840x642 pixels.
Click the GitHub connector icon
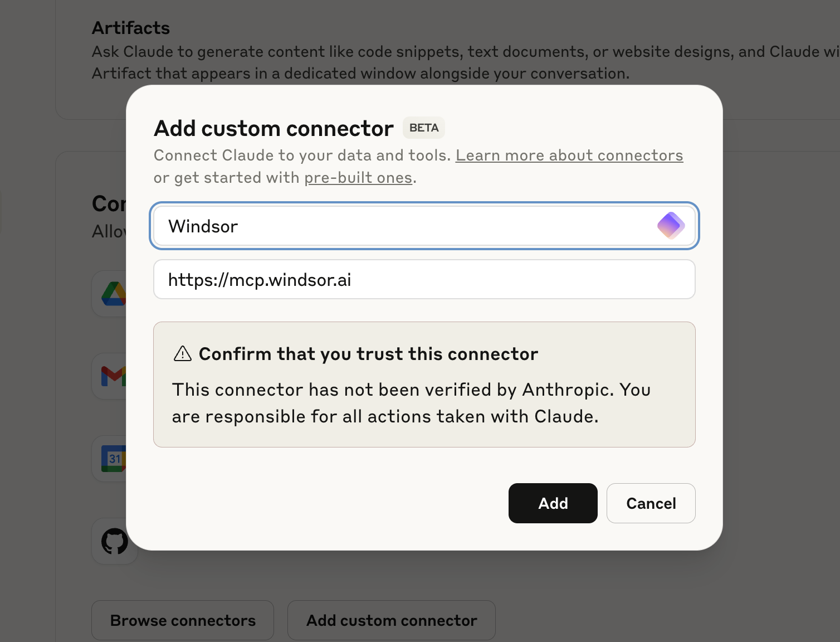click(x=115, y=541)
